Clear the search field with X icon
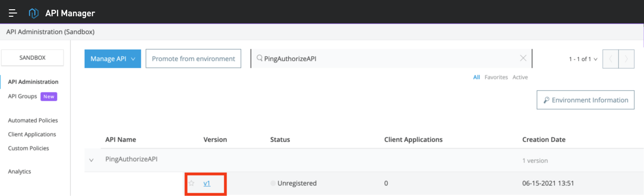Image resolution: width=644 pixels, height=196 pixels. coord(523,59)
